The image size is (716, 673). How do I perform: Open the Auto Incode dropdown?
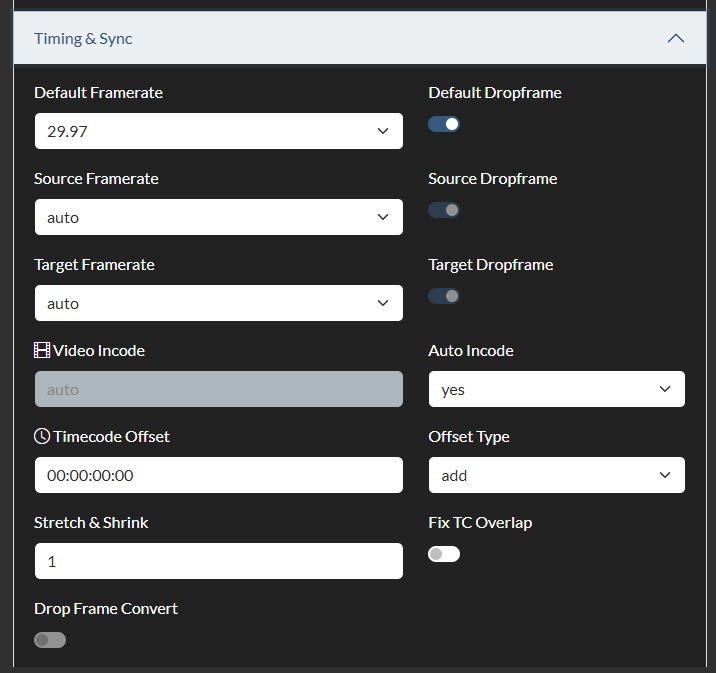coord(557,389)
